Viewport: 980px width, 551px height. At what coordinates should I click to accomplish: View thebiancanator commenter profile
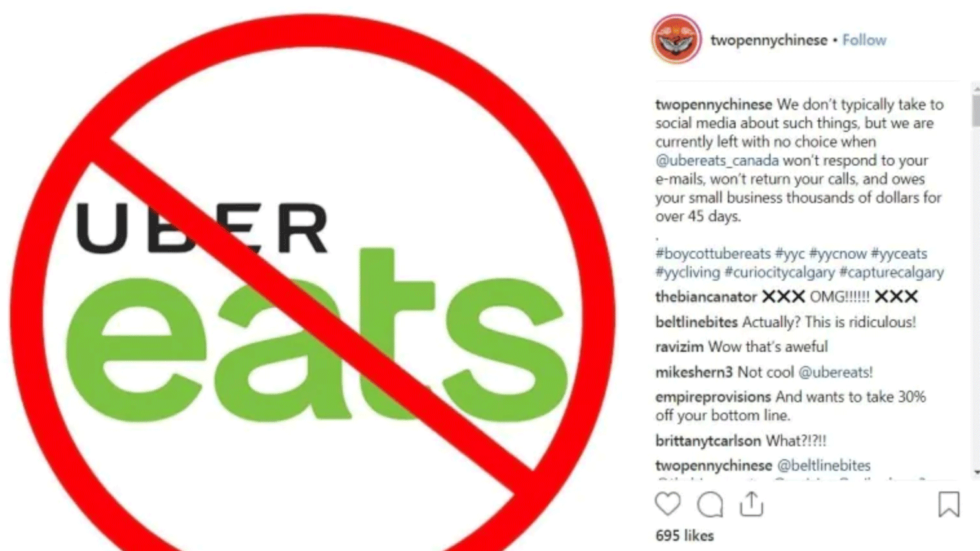coord(706,297)
